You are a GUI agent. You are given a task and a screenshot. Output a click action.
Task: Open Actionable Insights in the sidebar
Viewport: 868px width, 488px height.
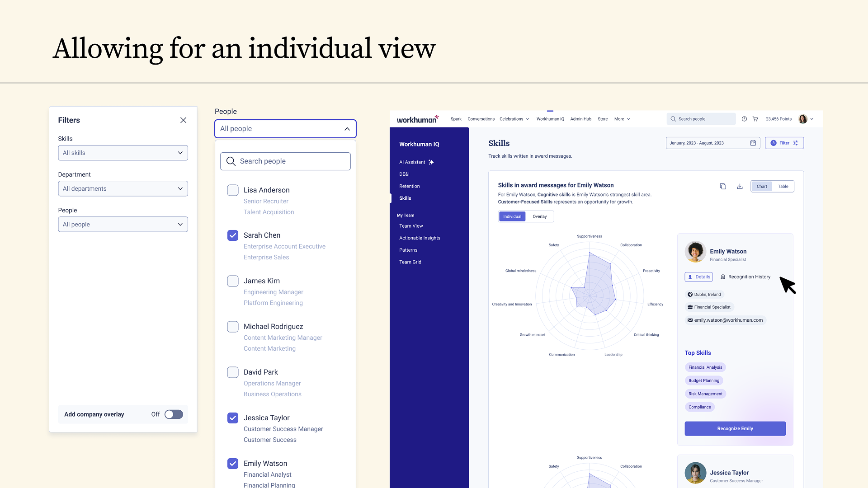[x=420, y=238]
